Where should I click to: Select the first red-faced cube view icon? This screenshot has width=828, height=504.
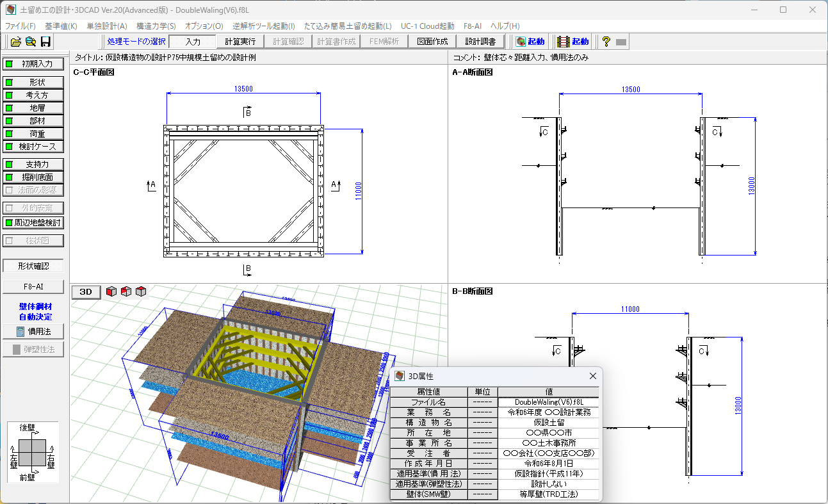[111, 291]
